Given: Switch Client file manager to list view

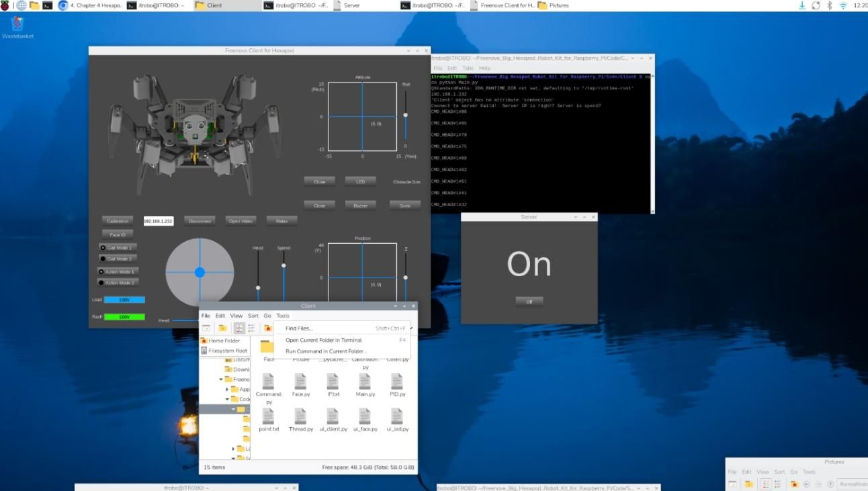Looking at the screenshot, I should [x=251, y=328].
